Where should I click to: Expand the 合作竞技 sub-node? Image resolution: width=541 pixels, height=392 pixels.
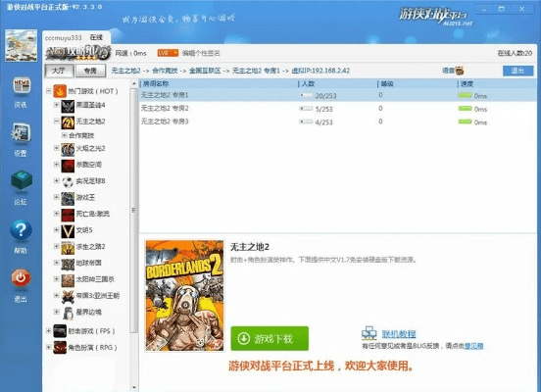pos(64,135)
